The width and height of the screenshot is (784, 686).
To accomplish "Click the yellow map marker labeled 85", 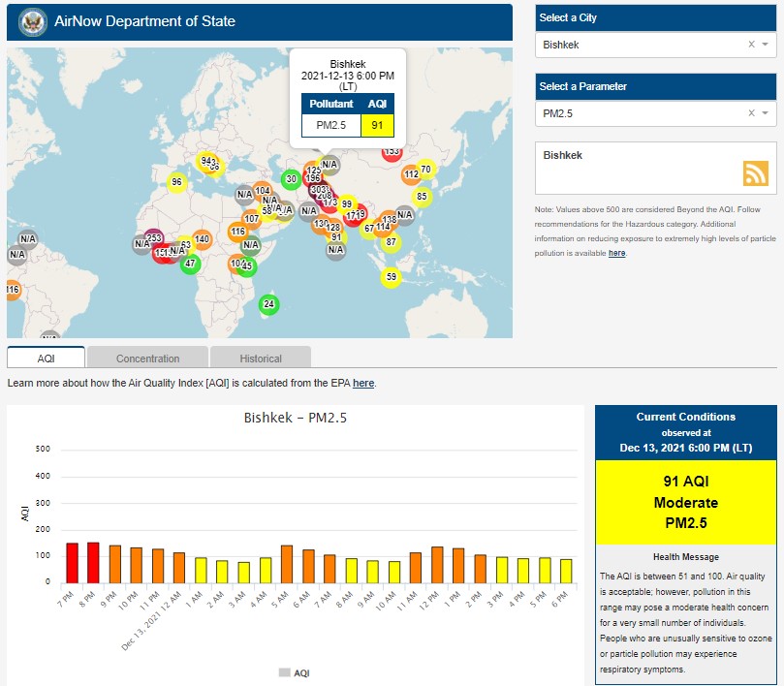I will click(x=422, y=197).
